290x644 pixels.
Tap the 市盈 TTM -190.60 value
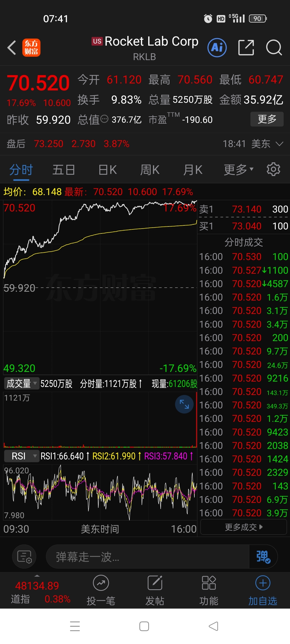coord(197,120)
